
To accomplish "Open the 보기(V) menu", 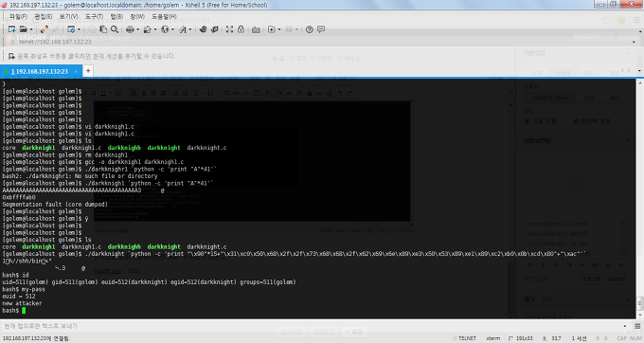I will [68, 17].
